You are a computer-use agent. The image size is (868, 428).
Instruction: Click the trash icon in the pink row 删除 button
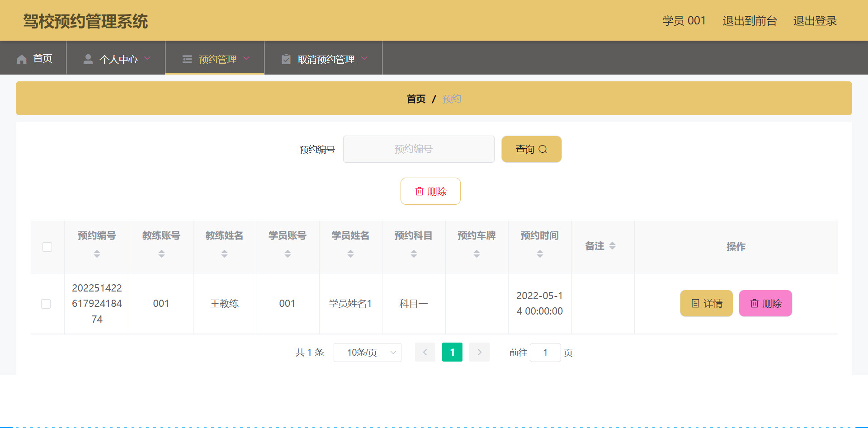tap(754, 303)
